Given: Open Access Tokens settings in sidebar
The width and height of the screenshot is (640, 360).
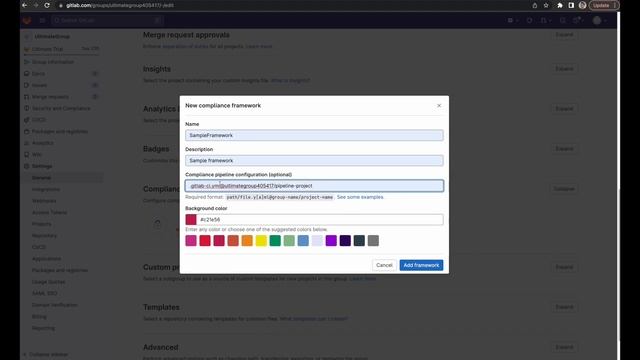Looking at the screenshot, I should pos(49,213).
